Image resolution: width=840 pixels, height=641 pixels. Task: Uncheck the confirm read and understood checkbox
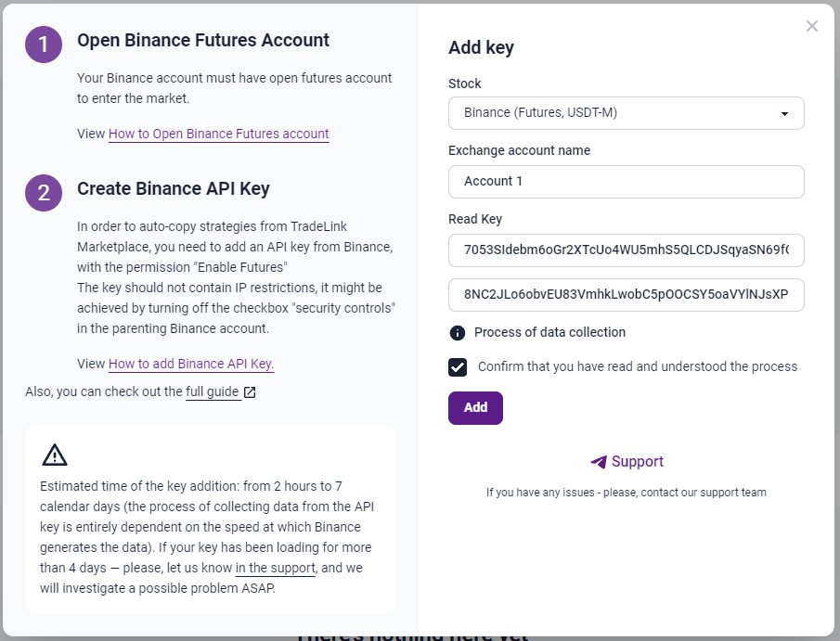click(x=458, y=367)
